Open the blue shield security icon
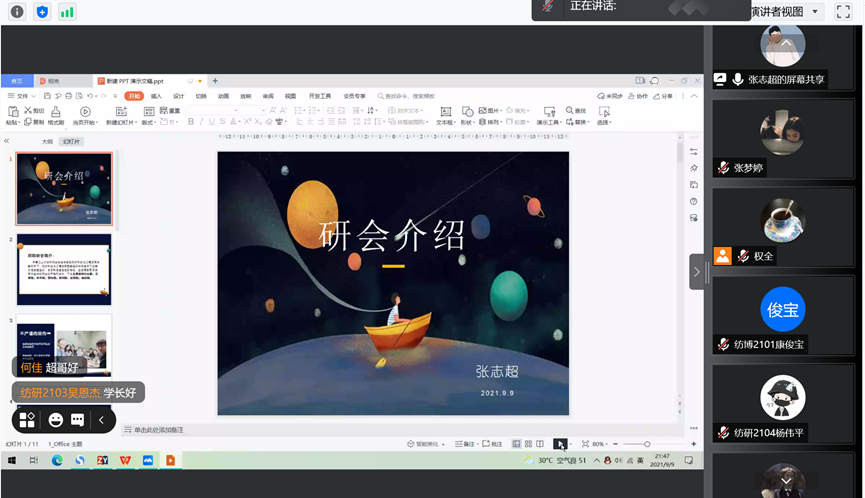 pyautogui.click(x=42, y=12)
